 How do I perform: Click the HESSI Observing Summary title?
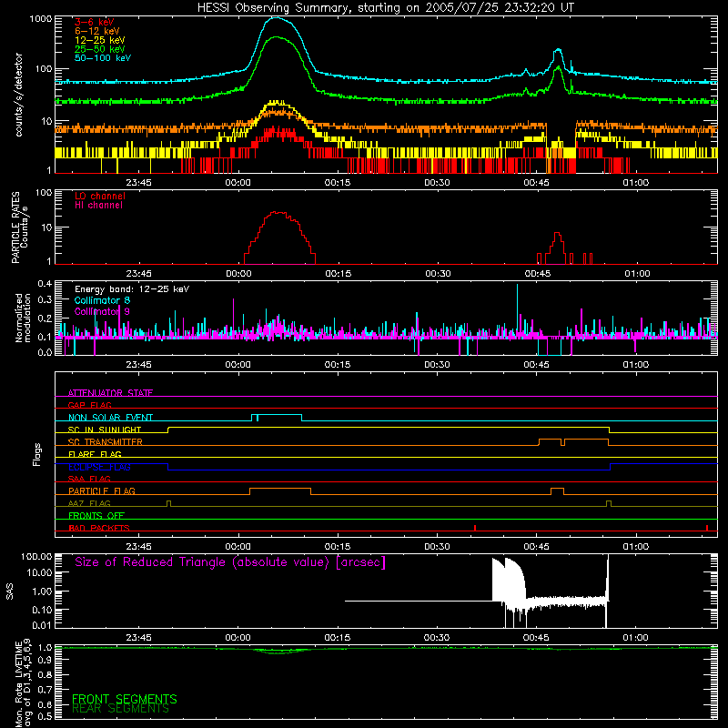[x=386, y=8]
